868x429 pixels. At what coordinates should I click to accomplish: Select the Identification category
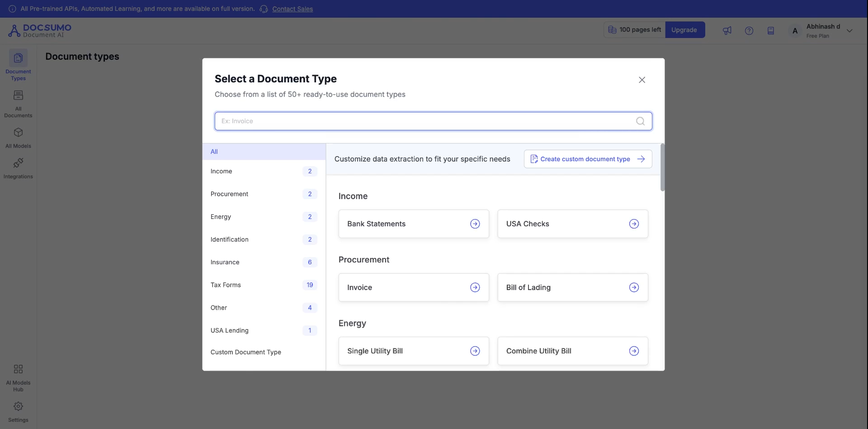tap(264, 239)
